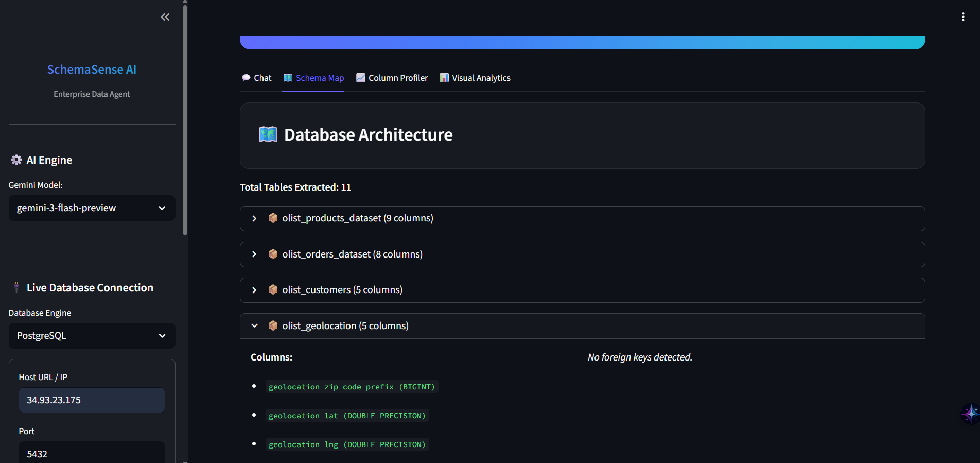Open the Gemini Model dropdown
Image resolution: width=980 pixels, height=463 pixels.
coord(92,208)
